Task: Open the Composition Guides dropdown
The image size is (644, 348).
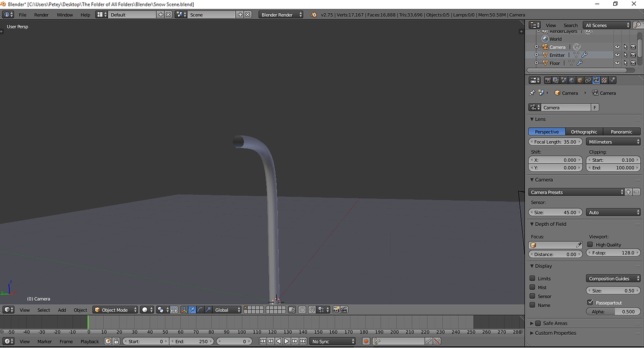Action: pos(613,279)
